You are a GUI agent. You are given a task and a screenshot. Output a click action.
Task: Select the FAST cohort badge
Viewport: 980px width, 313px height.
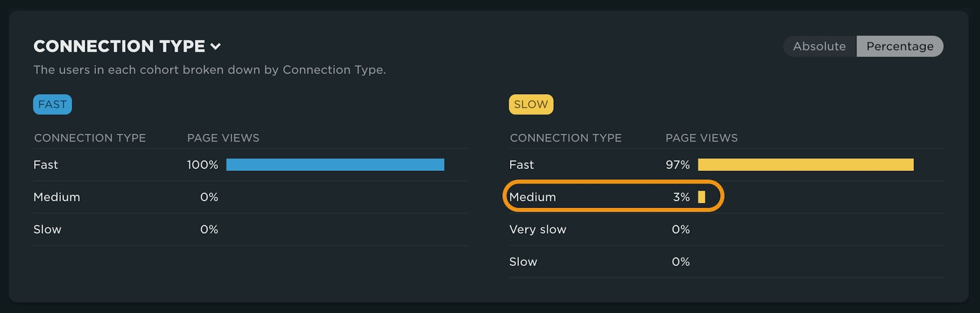coord(52,104)
